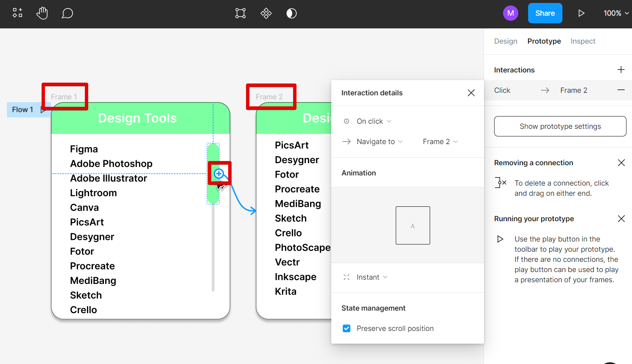The height and width of the screenshot is (364, 632).
Task: Open the Frame 2 destination dropdown
Action: (x=440, y=142)
